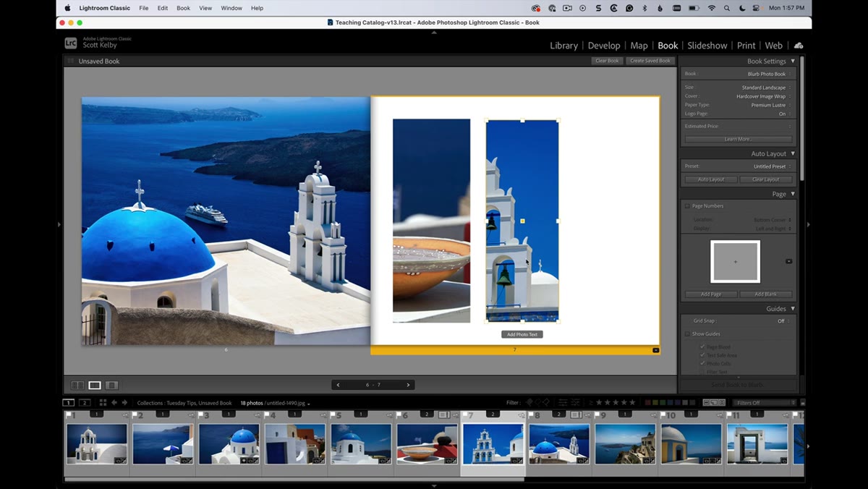
Task: Click the Clear Layout button
Action: 766,179
